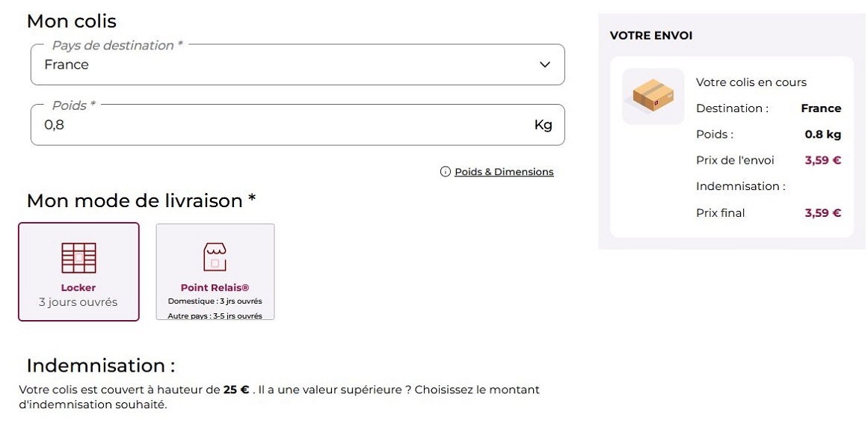Click the Prix final 3,59 € amount
This screenshot has height=421, width=868.
pyautogui.click(x=822, y=213)
